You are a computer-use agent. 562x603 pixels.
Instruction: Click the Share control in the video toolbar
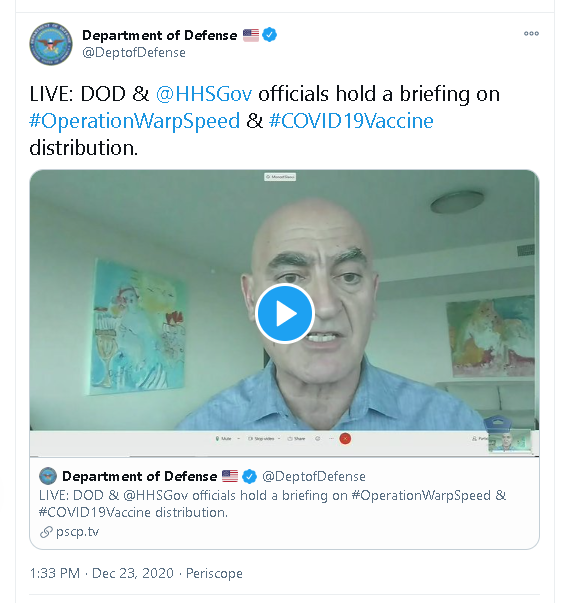(x=296, y=438)
